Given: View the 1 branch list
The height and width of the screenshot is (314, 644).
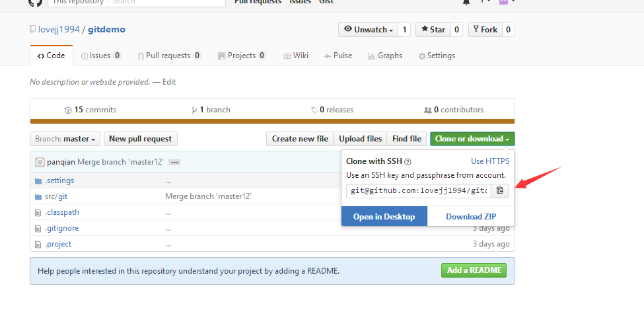Looking at the screenshot, I should click(211, 110).
